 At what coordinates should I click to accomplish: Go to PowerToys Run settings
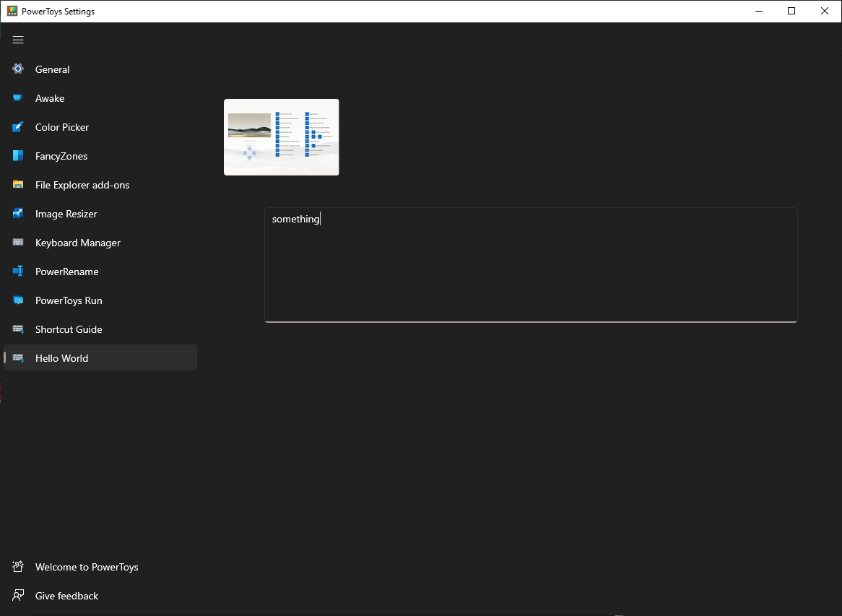[x=69, y=300]
